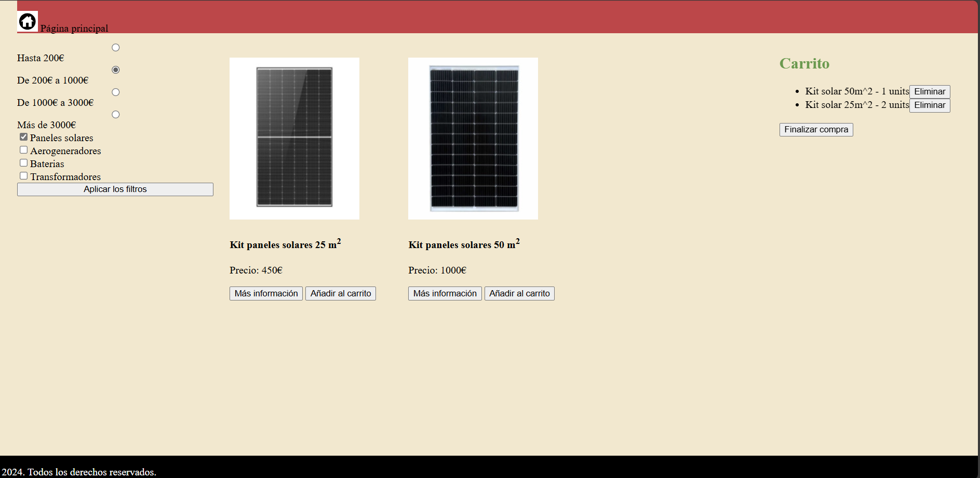Viewport: 980px width, 478px height.
Task: Add the 50 m² kit to cart
Action: 519,294
